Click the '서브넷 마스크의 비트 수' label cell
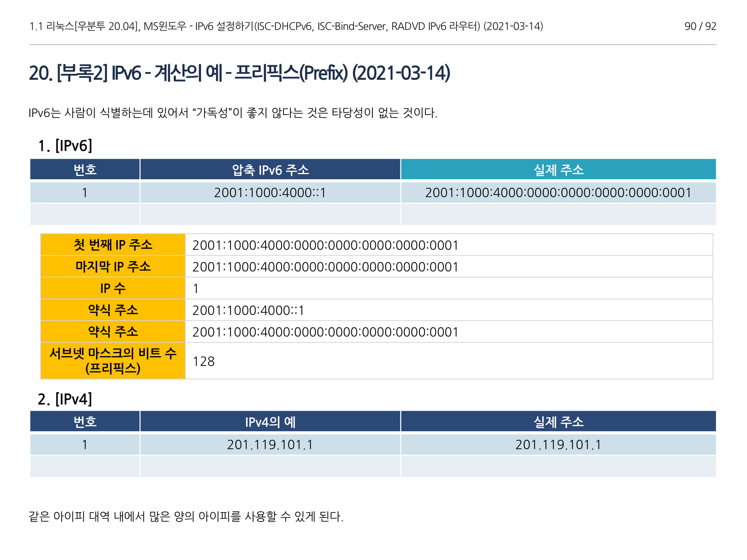This screenshot has width=747, height=560. [113, 361]
